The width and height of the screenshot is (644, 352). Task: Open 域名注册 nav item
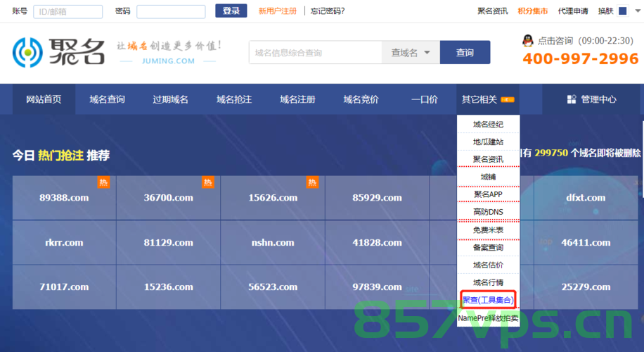[x=297, y=99]
